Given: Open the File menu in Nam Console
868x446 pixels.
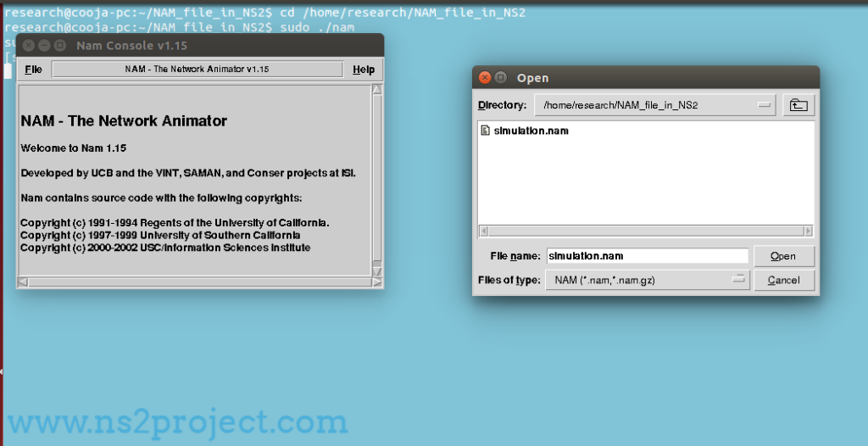Looking at the screenshot, I should pyautogui.click(x=33, y=70).
